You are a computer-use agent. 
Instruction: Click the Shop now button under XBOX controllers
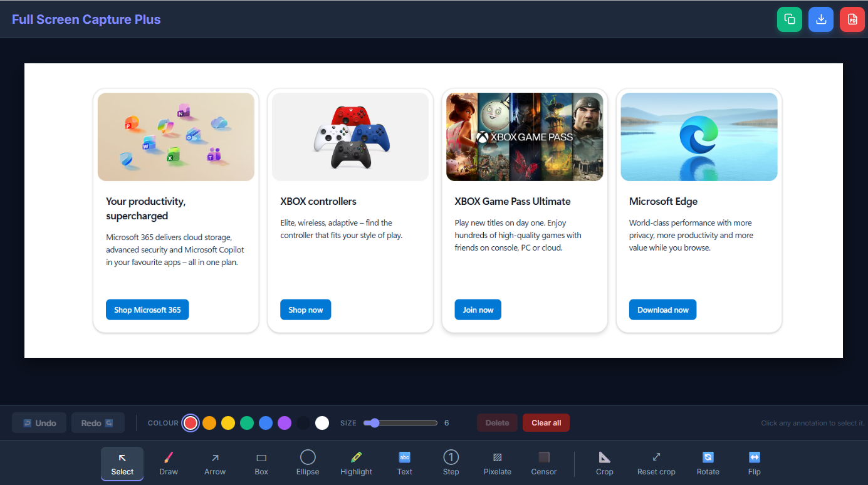click(306, 310)
